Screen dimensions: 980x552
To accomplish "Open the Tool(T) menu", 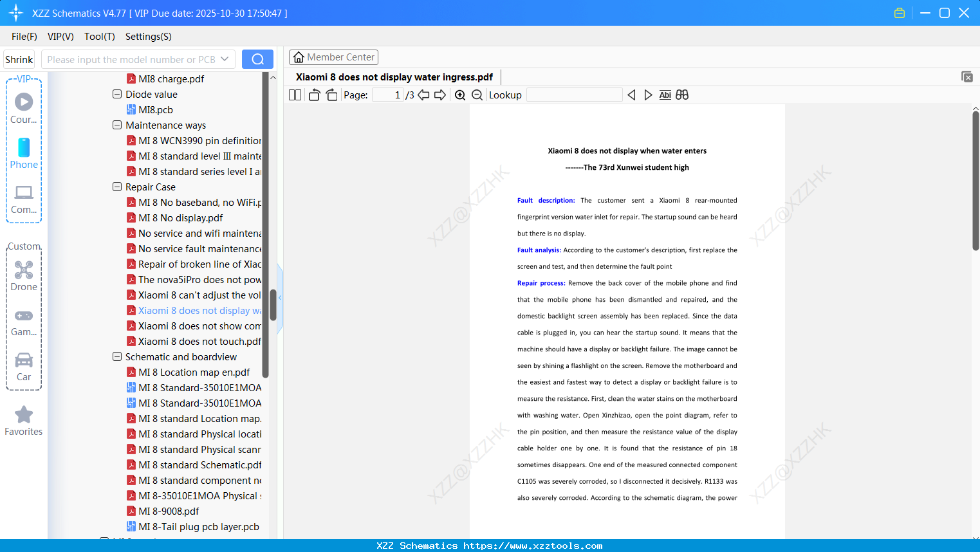I will click(x=100, y=37).
